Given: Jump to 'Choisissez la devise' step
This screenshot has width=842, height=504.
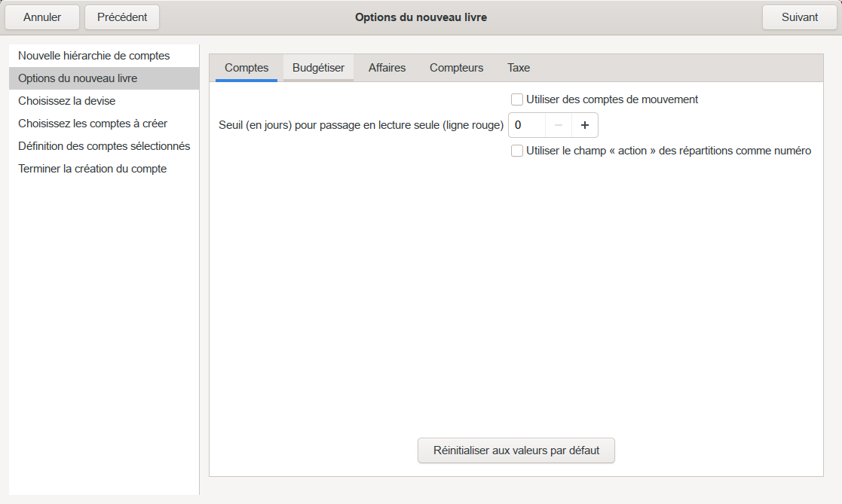Looking at the screenshot, I should click(x=67, y=101).
